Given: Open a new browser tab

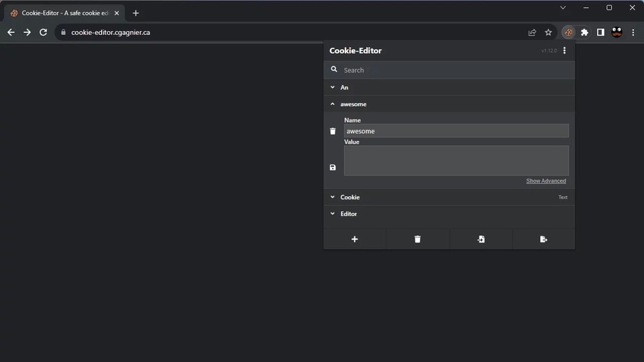Looking at the screenshot, I should tap(136, 13).
